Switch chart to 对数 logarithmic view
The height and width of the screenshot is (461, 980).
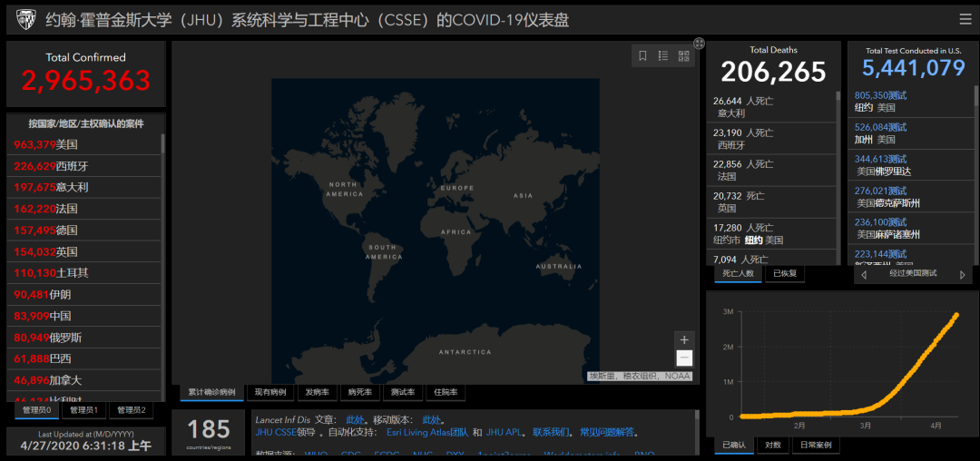[x=772, y=445]
